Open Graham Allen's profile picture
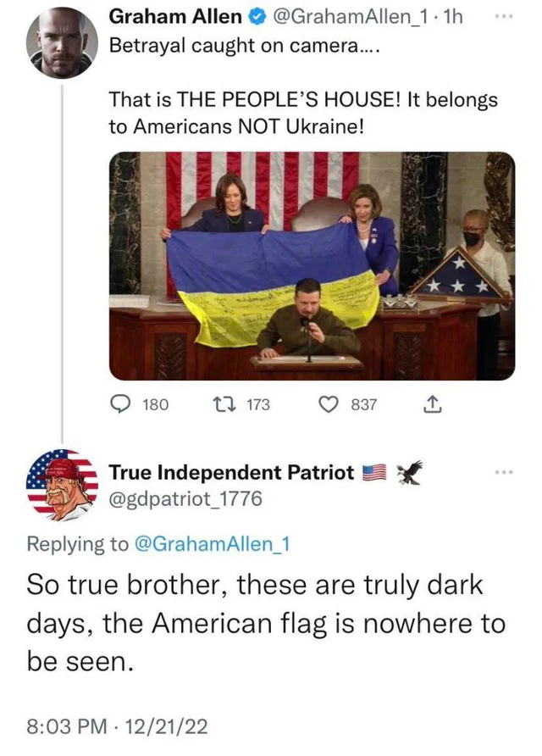542x756 pixels. pos(59,42)
